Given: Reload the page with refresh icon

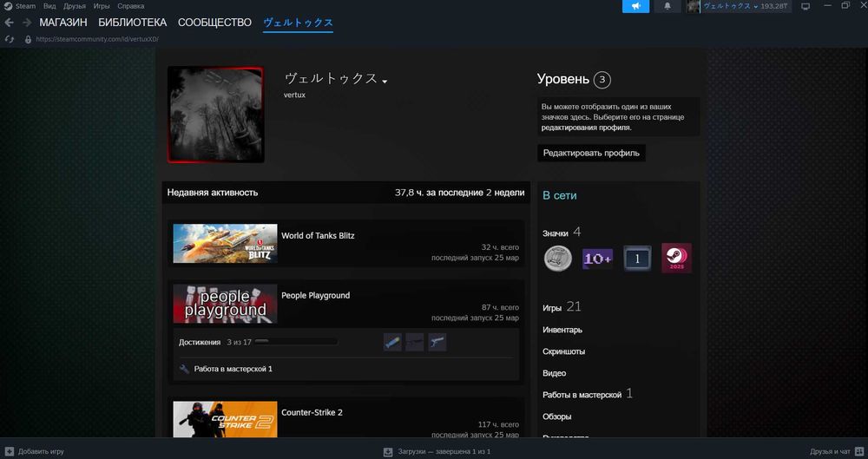Looking at the screenshot, I should [x=10, y=39].
